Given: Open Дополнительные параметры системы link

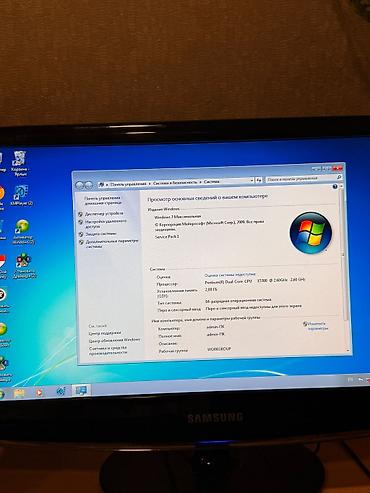Looking at the screenshot, I should pos(112,244).
